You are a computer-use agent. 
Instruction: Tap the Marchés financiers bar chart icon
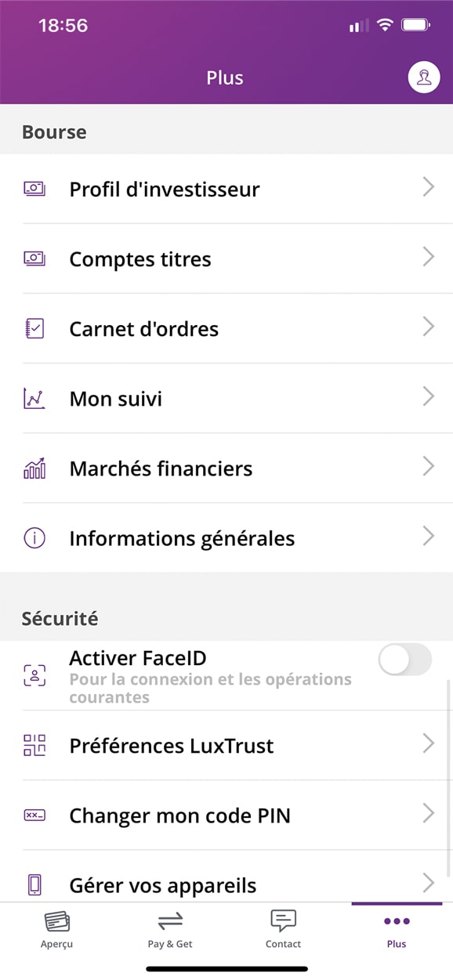click(34, 468)
